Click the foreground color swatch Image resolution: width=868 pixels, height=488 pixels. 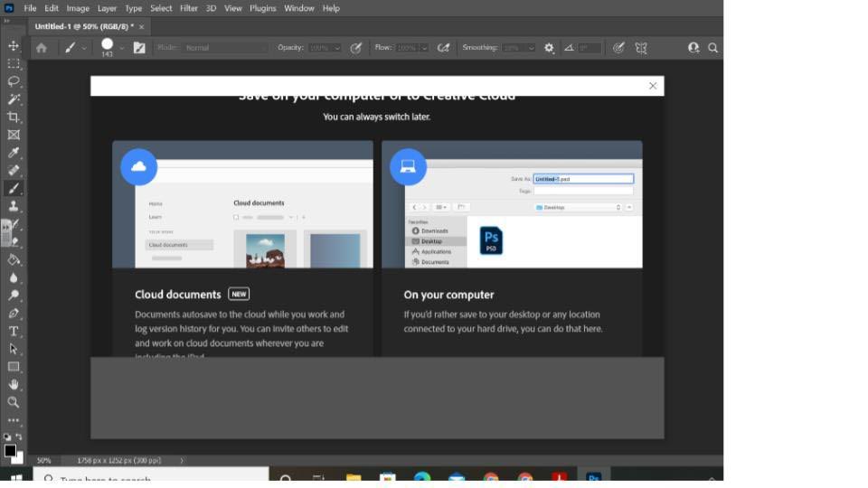[x=9, y=450]
